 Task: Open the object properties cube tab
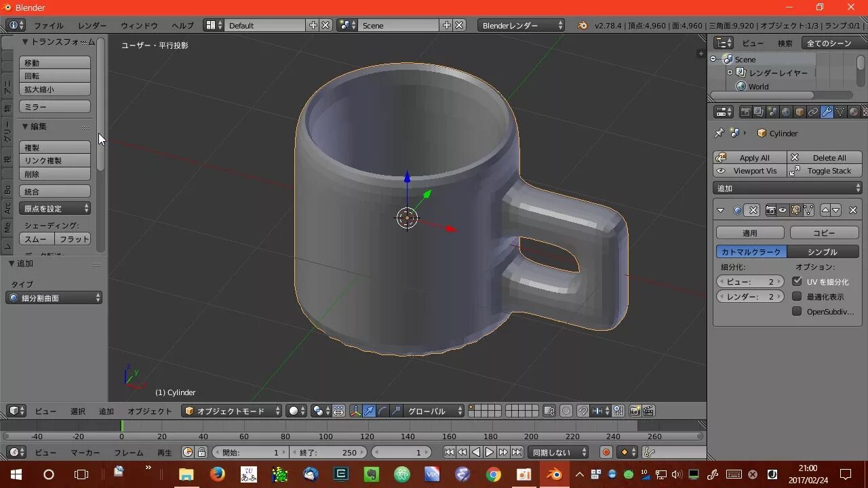[800, 112]
